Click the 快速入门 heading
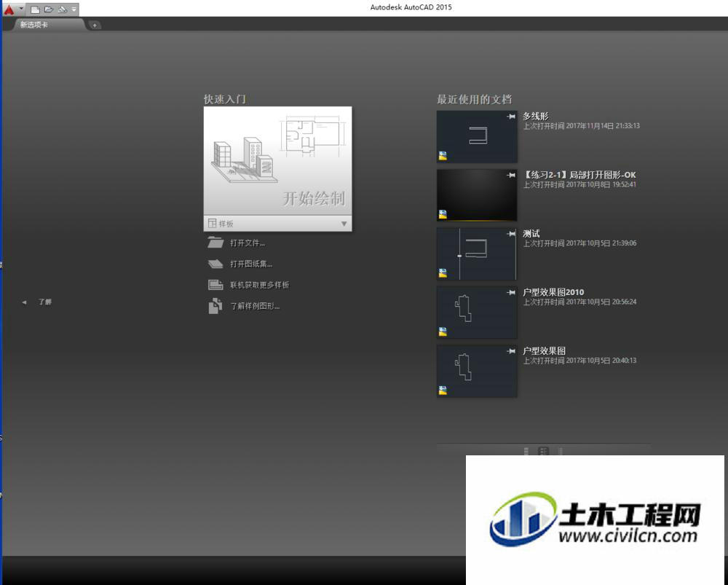The height and width of the screenshot is (585, 728). pyautogui.click(x=225, y=99)
